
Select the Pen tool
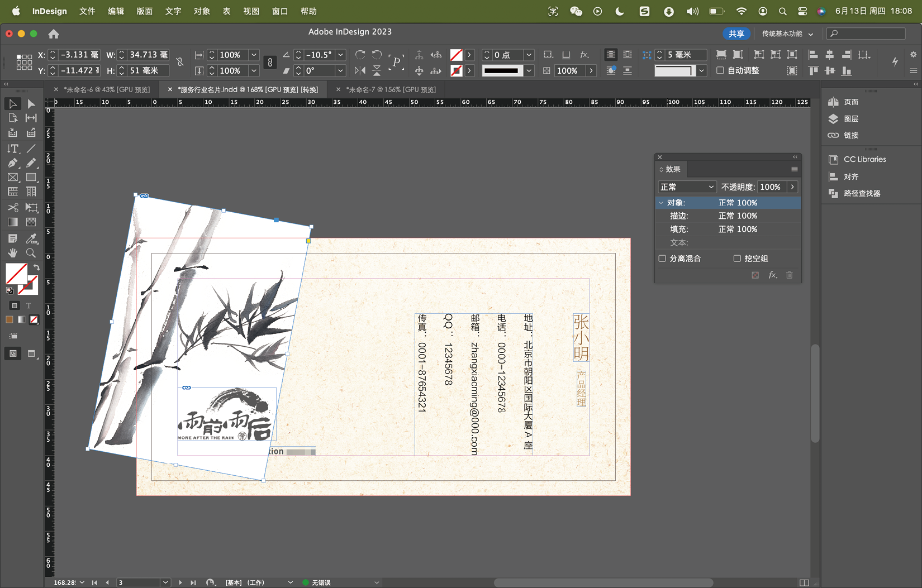12,163
